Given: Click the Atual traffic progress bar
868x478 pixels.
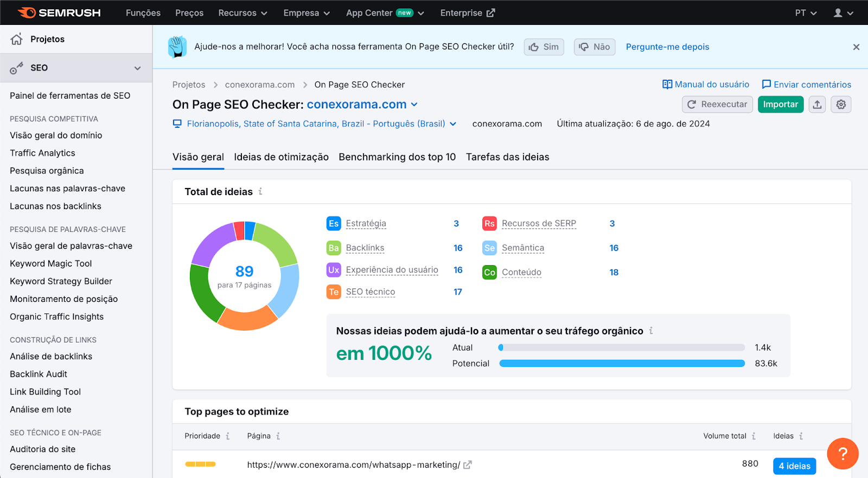Looking at the screenshot, I should [x=622, y=347].
